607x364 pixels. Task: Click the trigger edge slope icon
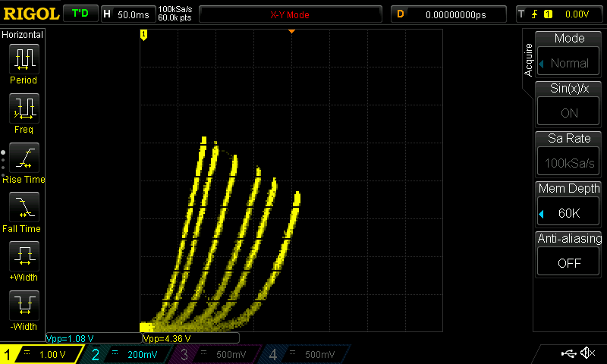[x=535, y=14]
